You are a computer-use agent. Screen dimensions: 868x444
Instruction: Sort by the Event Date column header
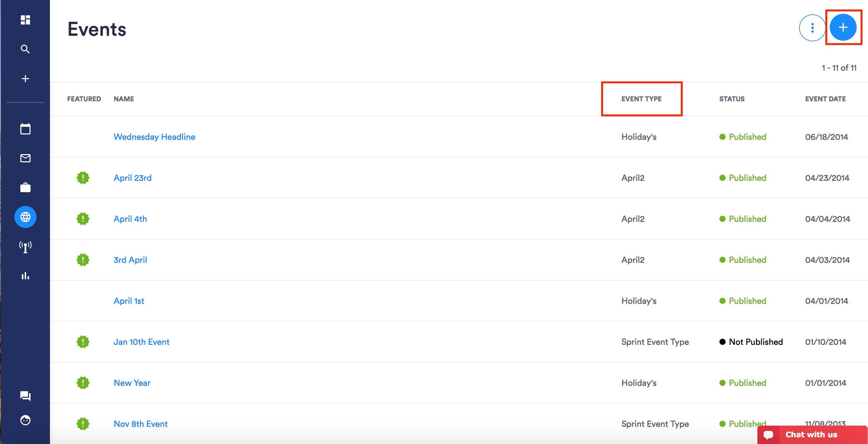[825, 99]
